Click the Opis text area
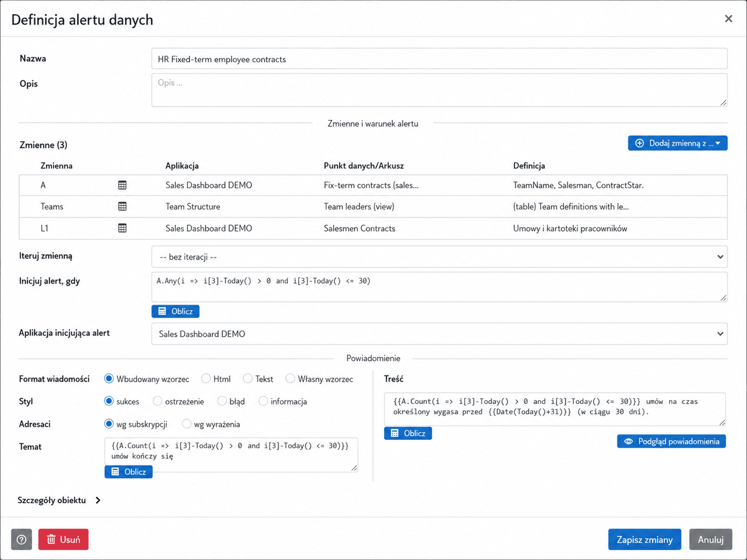The height and width of the screenshot is (560, 747). pos(440,90)
